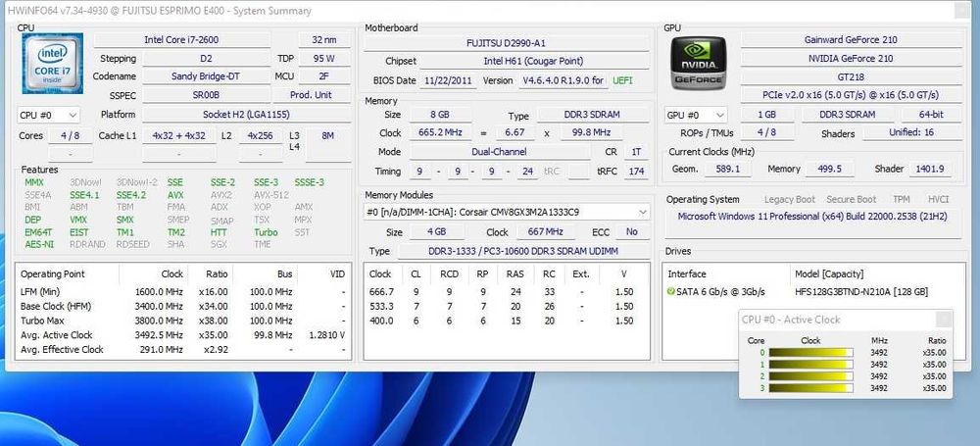Select the FUJITSU D2990-A1 motherboard field

(x=507, y=43)
